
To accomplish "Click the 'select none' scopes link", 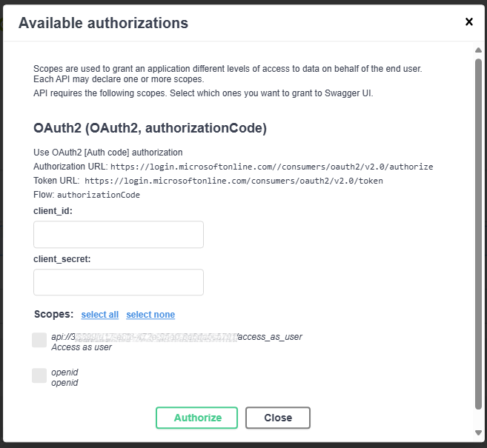I will click(150, 315).
